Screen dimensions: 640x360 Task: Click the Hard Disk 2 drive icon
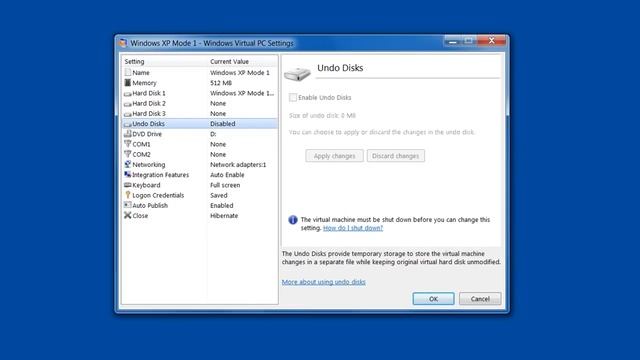pyautogui.click(x=128, y=104)
